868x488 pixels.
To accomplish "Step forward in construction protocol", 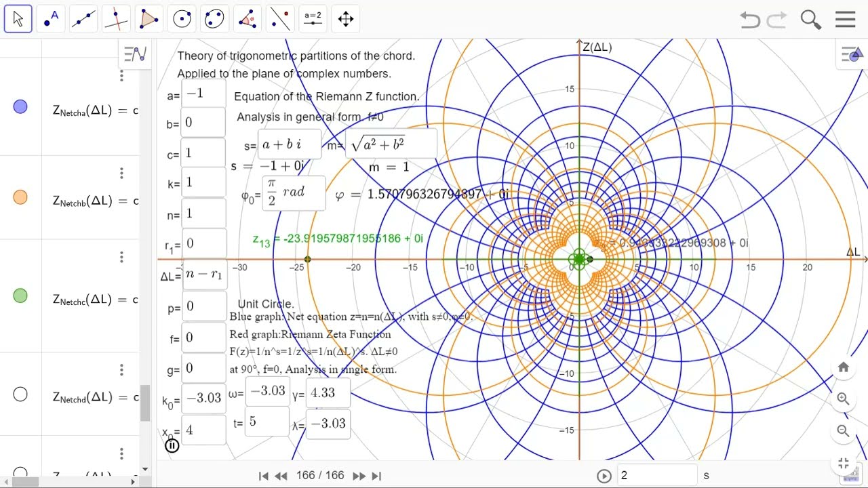I will [x=359, y=476].
